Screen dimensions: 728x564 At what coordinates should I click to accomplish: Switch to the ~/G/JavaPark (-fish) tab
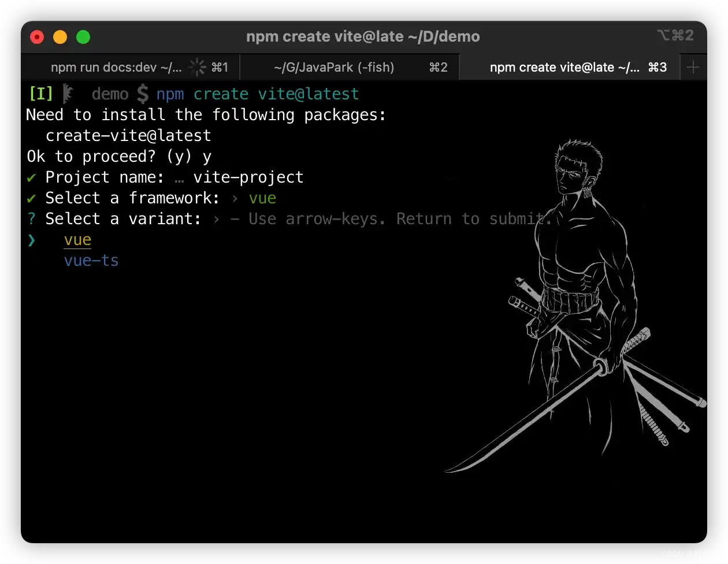pos(334,68)
